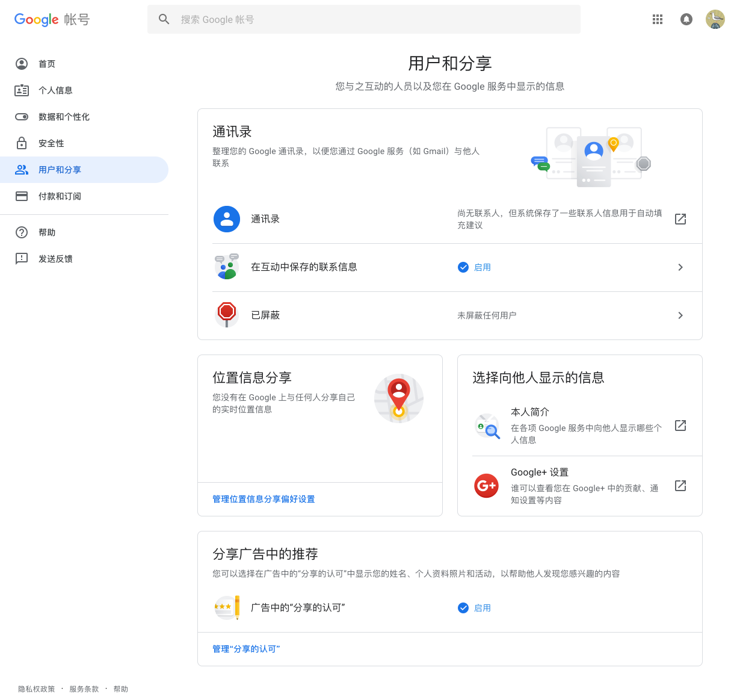The image size is (737, 700).
Task: Go to 首页 in the sidebar
Action: [x=84, y=64]
